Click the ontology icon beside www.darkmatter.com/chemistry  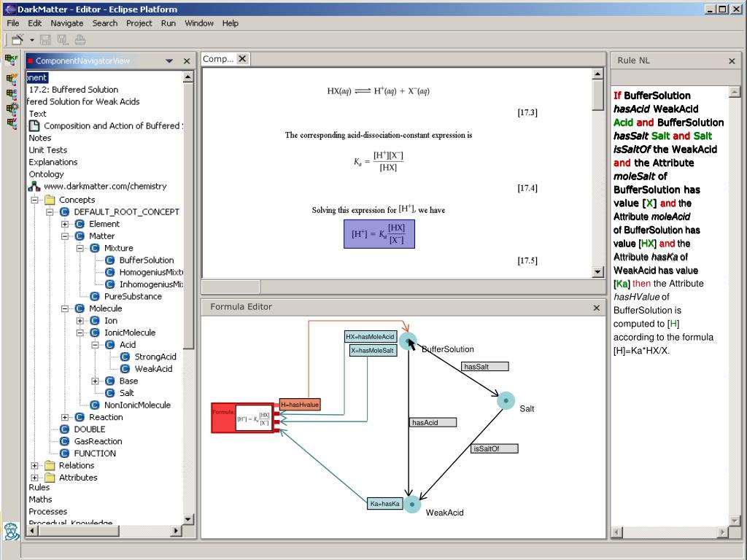coord(34,186)
